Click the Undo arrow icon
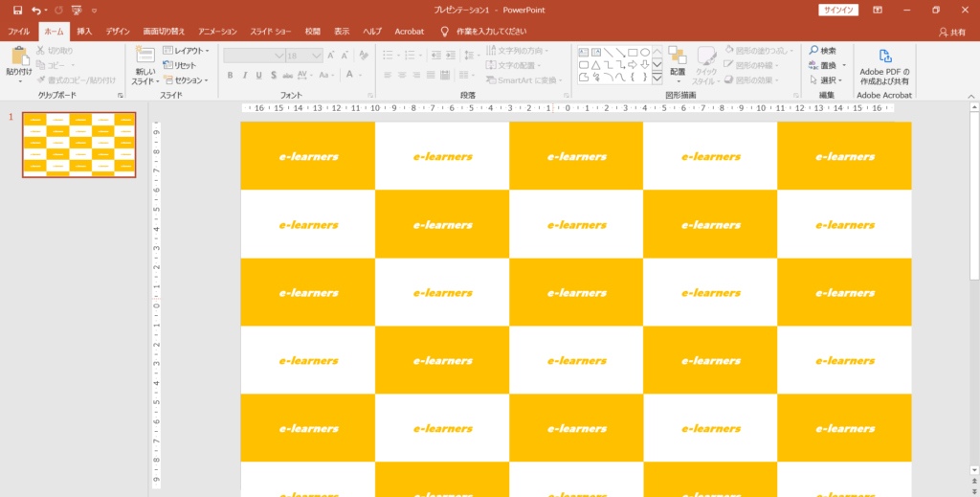980x497 pixels. point(35,10)
